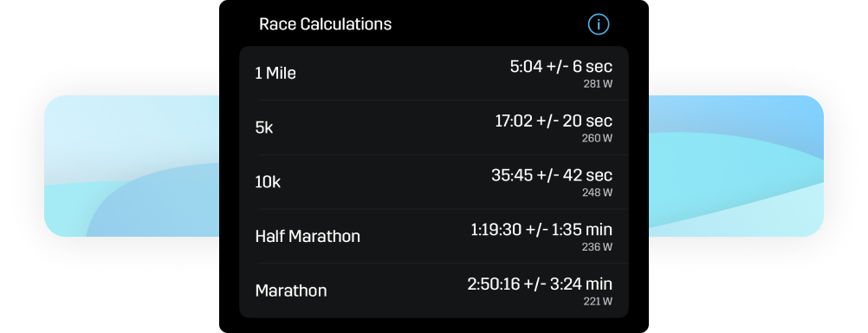Select the Marathon row label
This screenshot has height=333, width=868.
[290, 291]
